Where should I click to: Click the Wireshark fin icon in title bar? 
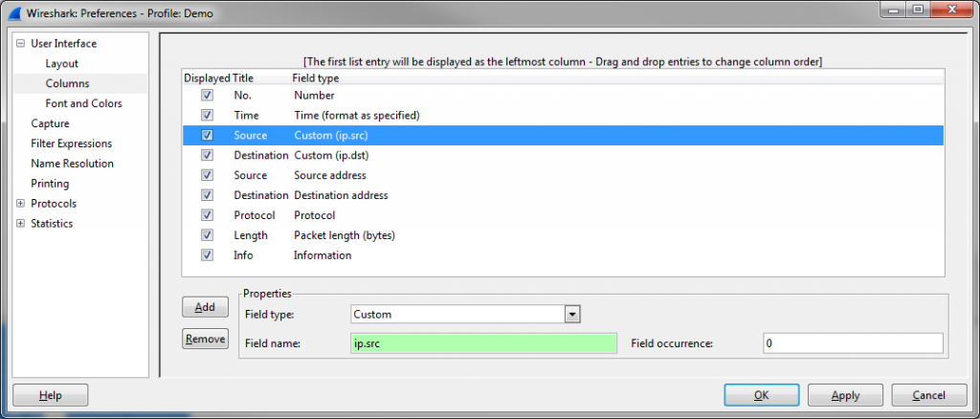[15, 11]
